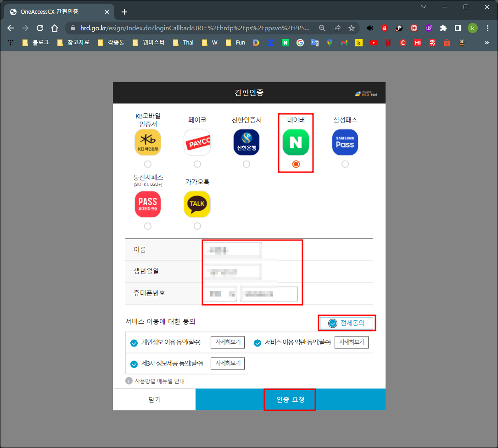
Task: Click 자세히보기 next to 제3자 정보제공 동의
Action: [x=227, y=363]
